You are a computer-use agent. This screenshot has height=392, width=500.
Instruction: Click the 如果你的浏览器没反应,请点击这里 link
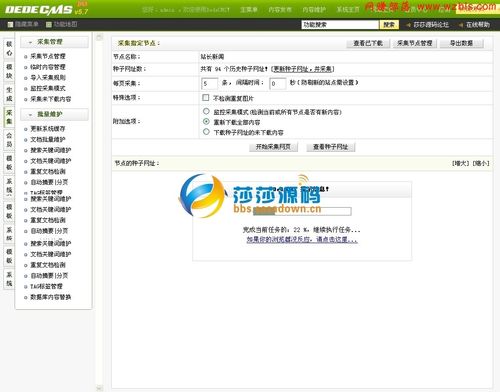[302, 240]
